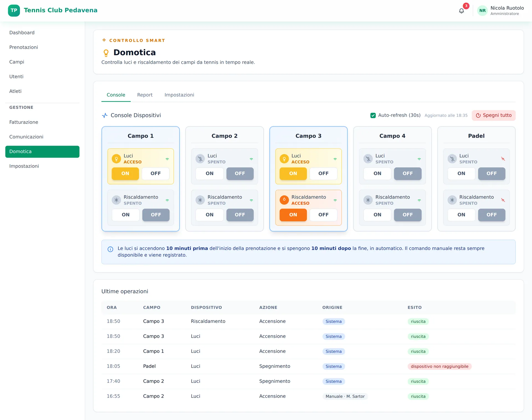The width and height of the screenshot is (532, 420).
Task: Click Campo 3 Luci wifi status icon
Action: 335,159
